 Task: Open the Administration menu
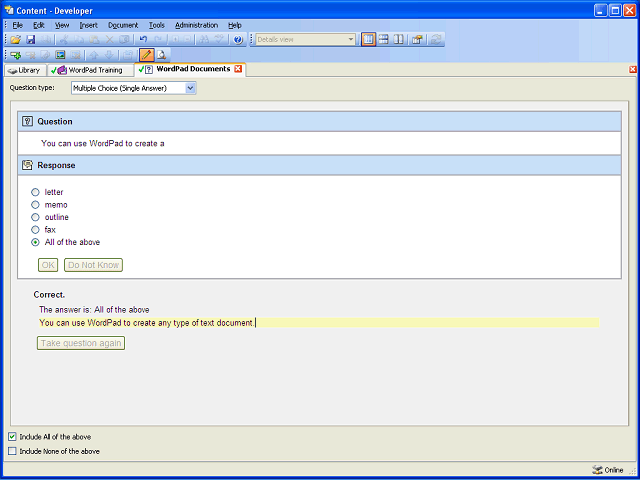point(196,25)
